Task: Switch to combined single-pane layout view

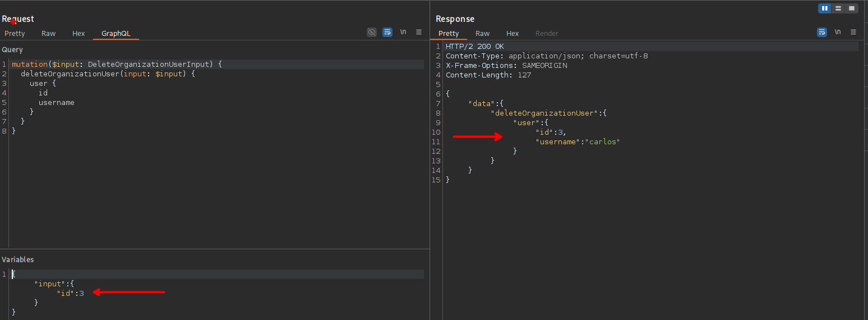Action: 852,8
